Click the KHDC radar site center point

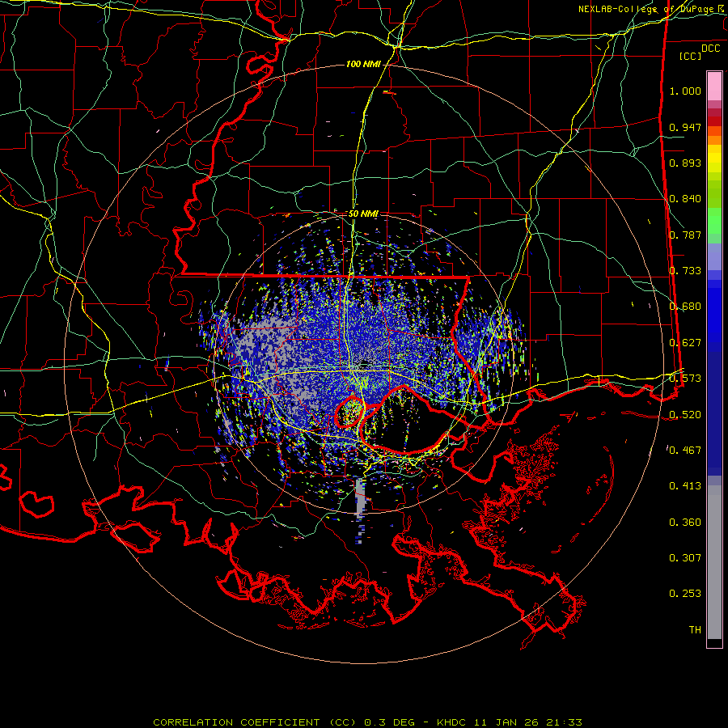(x=366, y=363)
